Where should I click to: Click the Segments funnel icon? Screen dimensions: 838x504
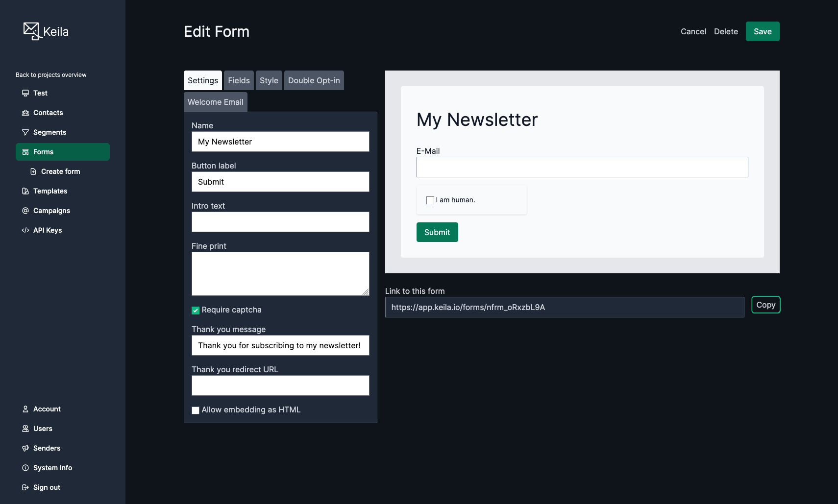(25, 132)
